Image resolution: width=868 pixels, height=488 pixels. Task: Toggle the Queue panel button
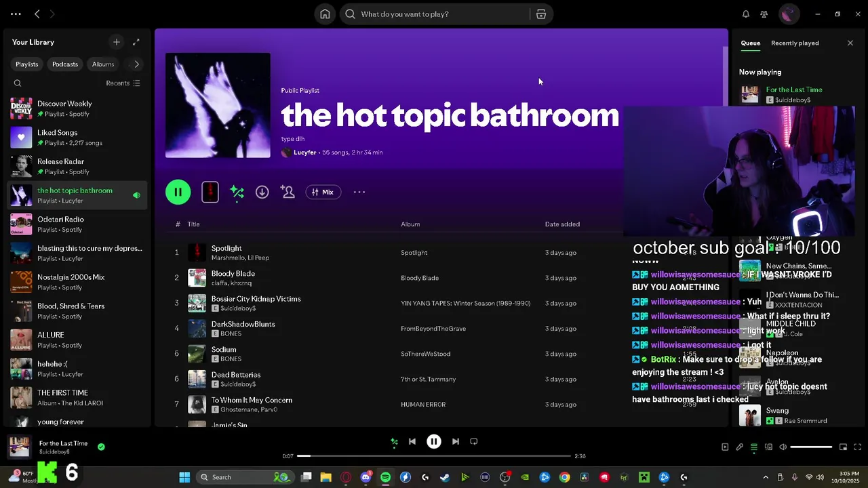[754, 447]
